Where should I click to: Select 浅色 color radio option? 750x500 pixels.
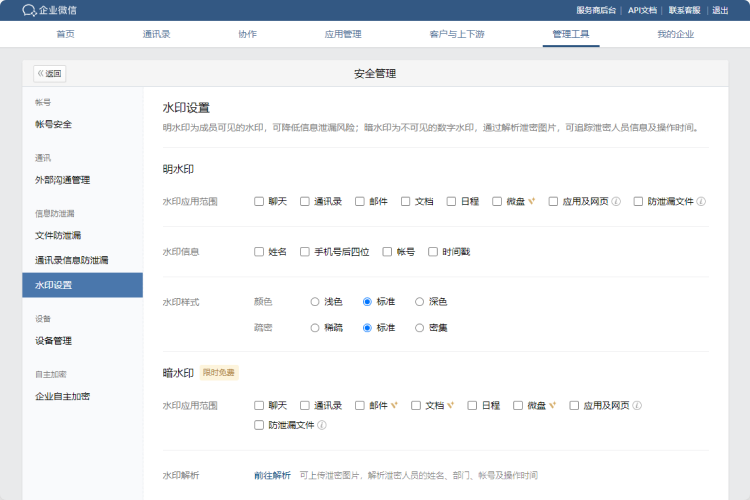[315, 301]
